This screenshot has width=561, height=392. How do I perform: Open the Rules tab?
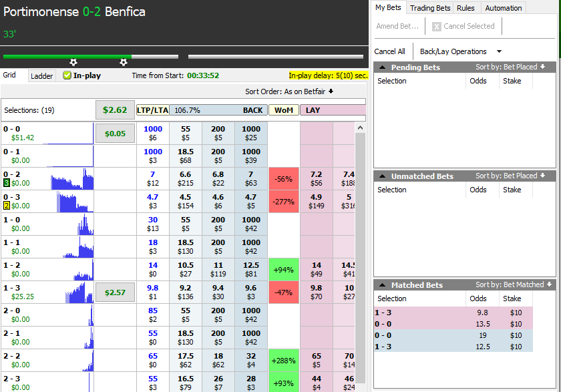[x=465, y=8]
